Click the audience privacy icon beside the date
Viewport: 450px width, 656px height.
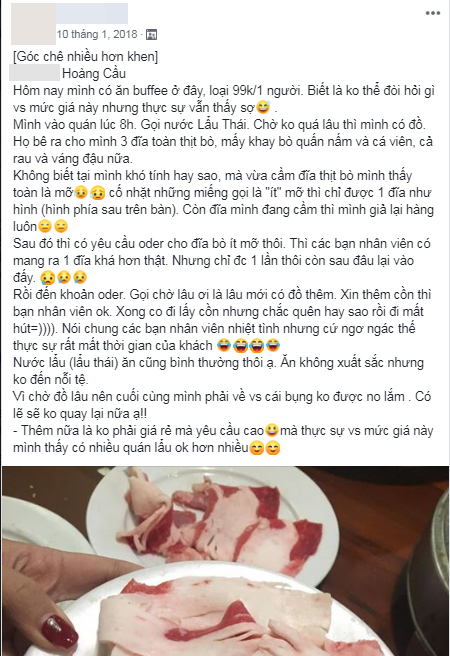coord(151,35)
